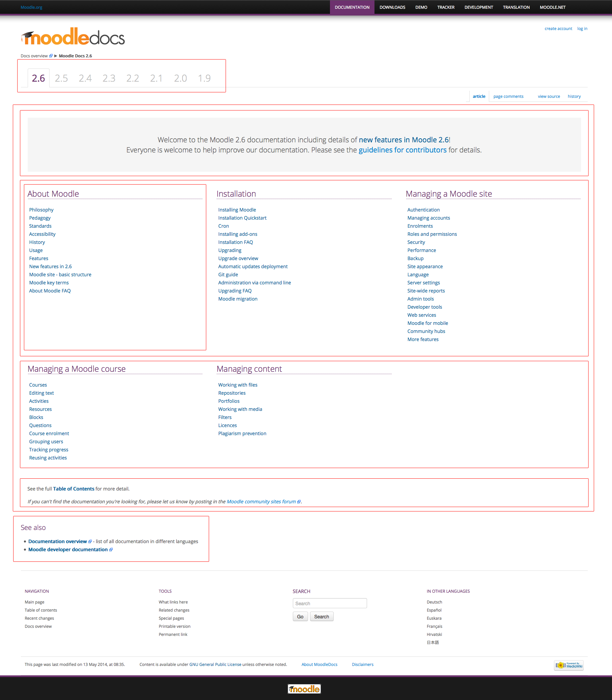612x700 pixels.
Task: Open the view source tab
Action: 549,96
